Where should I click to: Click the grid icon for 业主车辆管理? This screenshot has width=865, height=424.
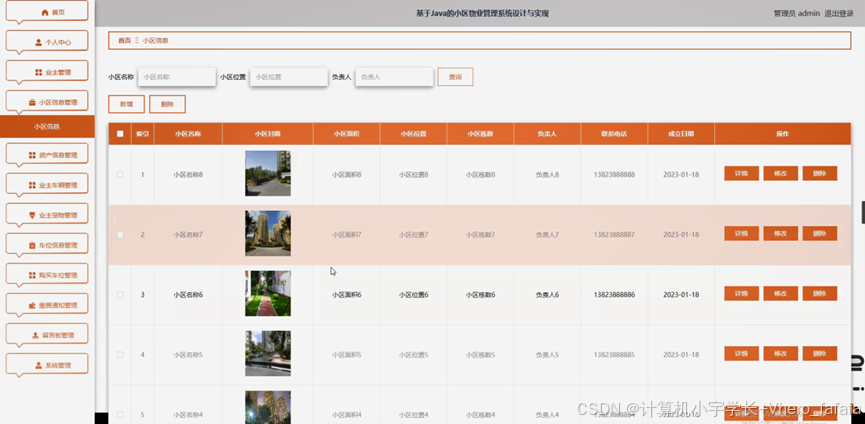coord(33,185)
